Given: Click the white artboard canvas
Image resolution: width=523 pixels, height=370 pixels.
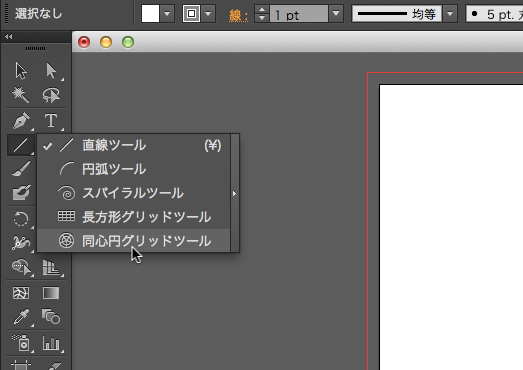Looking at the screenshot, I should 452,227.
